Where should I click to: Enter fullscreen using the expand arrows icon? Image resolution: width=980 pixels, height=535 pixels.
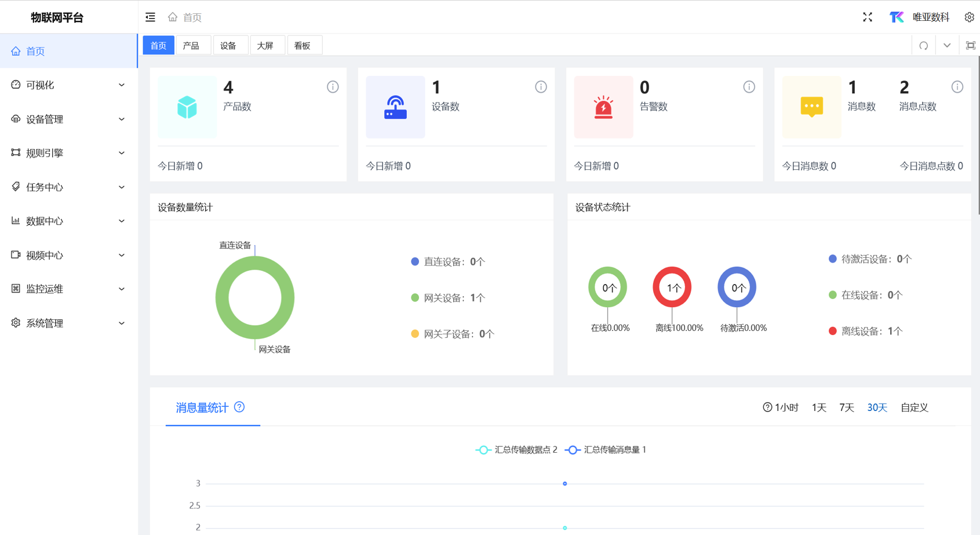click(x=868, y=17)
